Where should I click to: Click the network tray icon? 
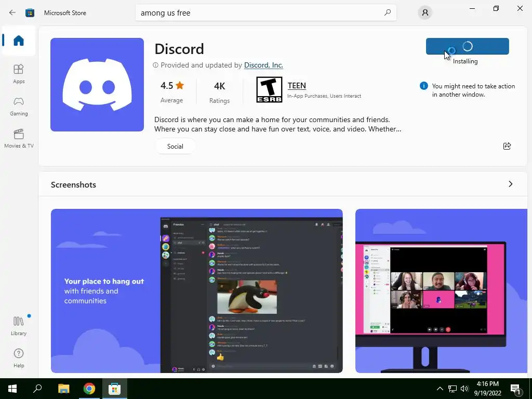pyautogui.click(x=453, y=389)
